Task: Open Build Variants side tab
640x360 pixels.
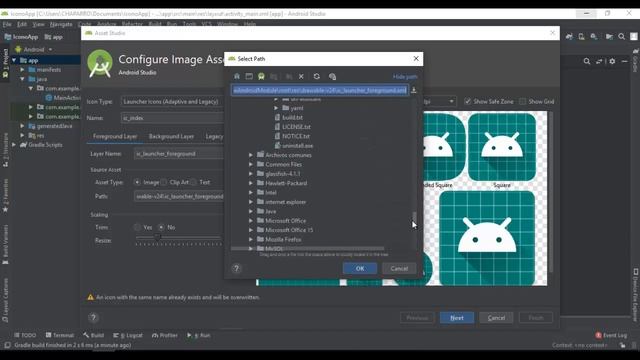Action: click(5, 244)
